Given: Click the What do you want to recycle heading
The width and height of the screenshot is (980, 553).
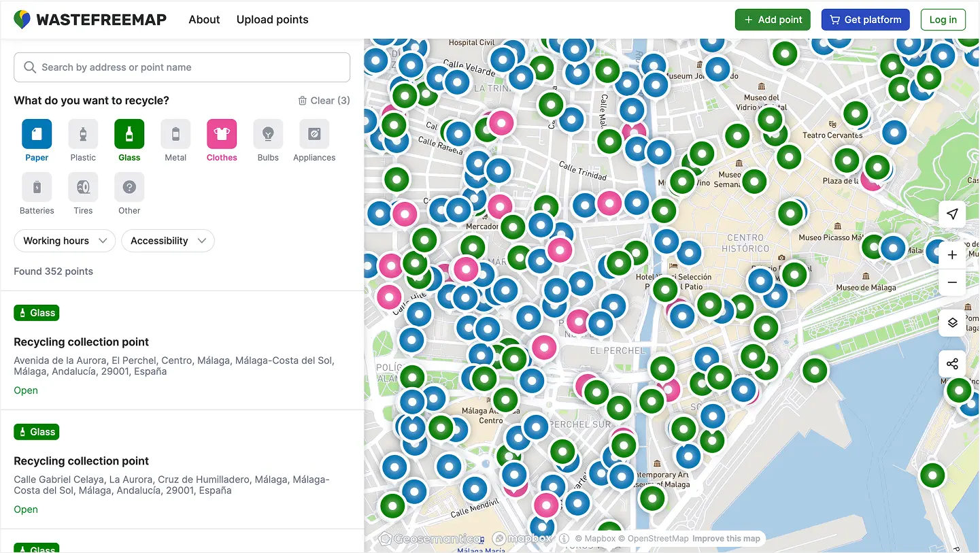Looking at the screenshot, I should click(91, 101).
